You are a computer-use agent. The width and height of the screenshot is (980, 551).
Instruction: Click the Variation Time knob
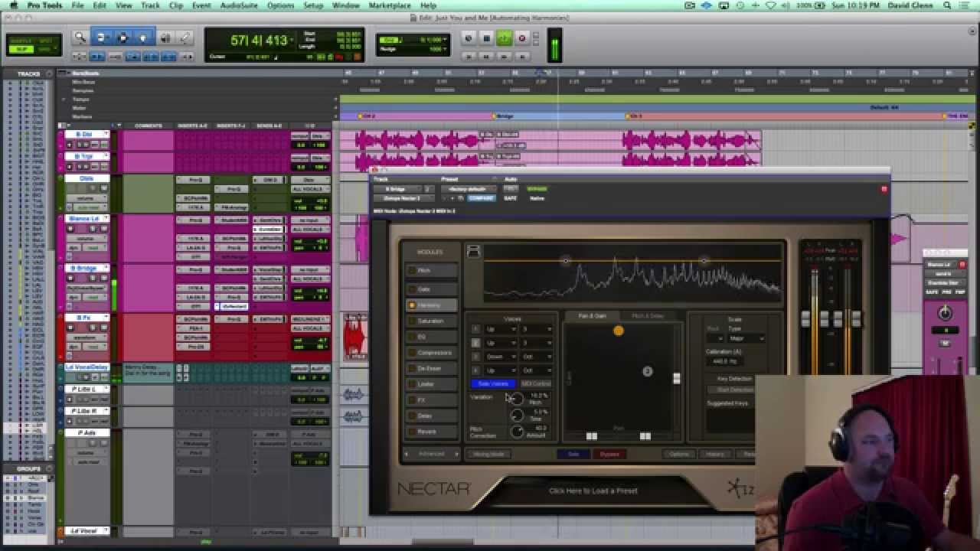pos(516,416)
